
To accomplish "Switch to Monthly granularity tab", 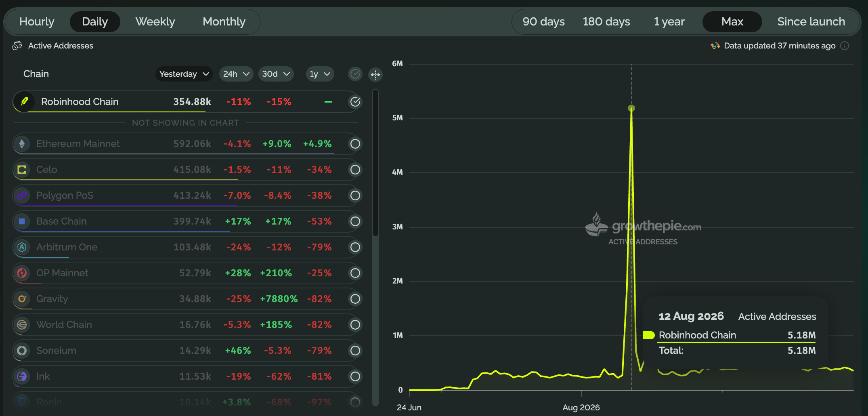I will 224,22.
